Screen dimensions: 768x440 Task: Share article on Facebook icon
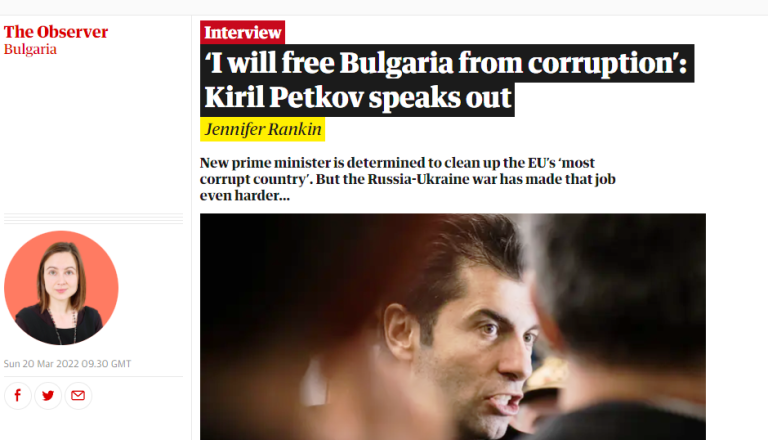(18, 395)
